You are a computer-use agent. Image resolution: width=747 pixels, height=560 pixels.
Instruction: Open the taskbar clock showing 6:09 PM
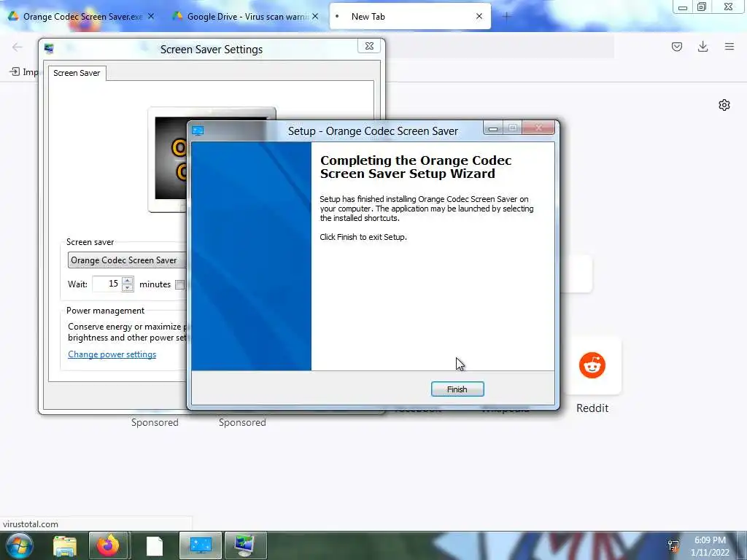click(710, 546)
